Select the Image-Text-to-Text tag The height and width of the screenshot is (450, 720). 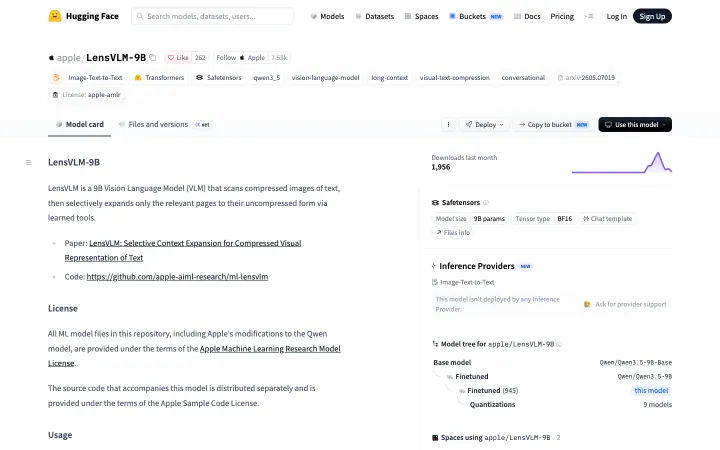88,78
